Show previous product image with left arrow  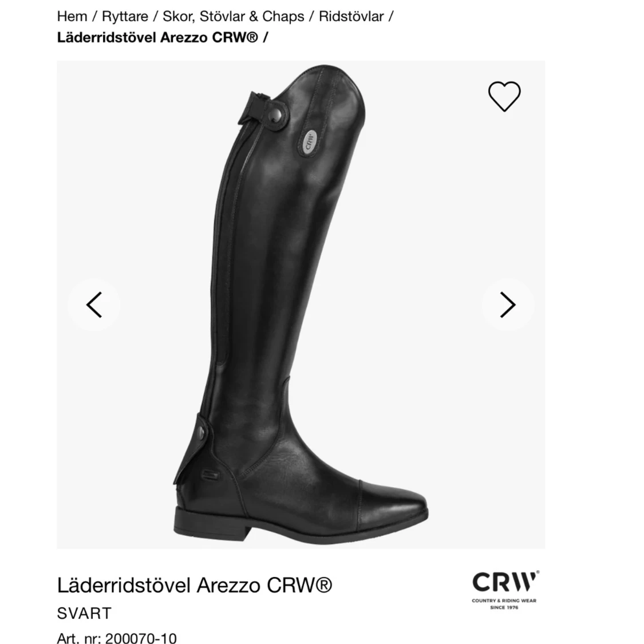94,305
